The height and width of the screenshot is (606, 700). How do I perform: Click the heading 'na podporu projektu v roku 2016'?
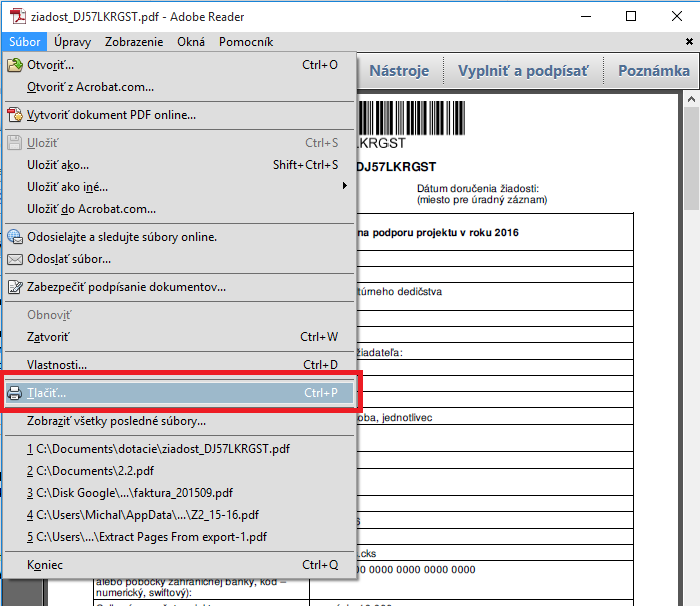tap(438, 233)
